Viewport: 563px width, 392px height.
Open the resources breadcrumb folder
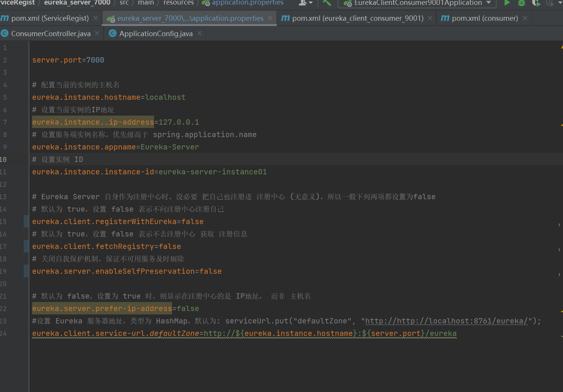(x=179, y=3)
